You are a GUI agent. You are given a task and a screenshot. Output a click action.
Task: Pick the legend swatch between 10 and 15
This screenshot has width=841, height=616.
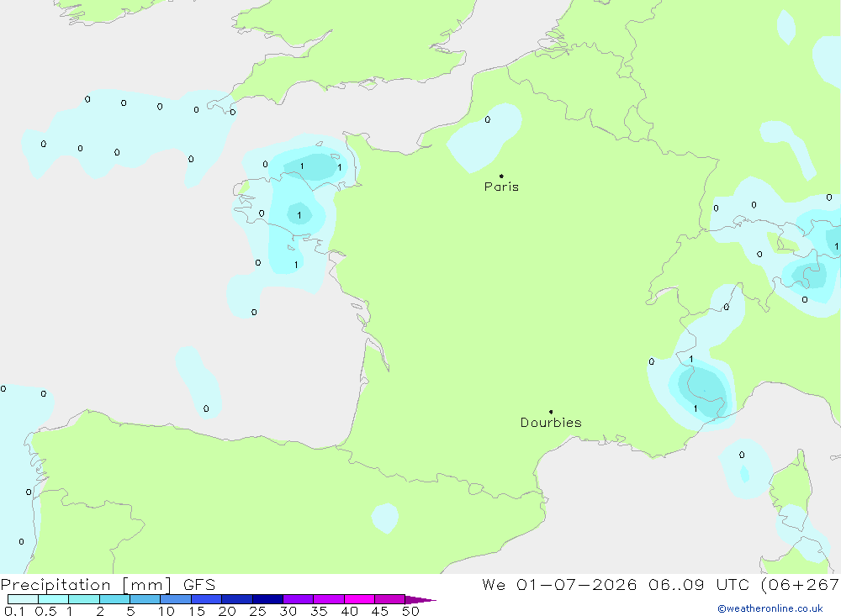click(x=176, y=599)
